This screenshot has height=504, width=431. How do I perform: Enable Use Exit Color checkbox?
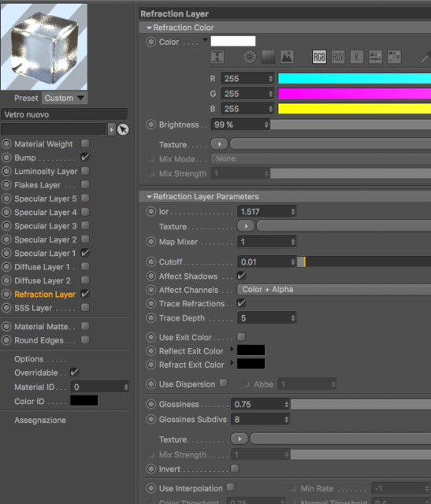[x=241, y=337]
